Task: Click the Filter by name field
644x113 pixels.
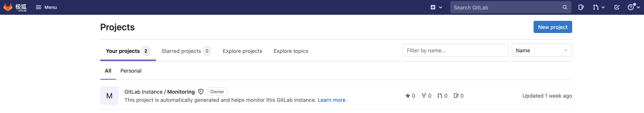Action: [x=455, y=50]
